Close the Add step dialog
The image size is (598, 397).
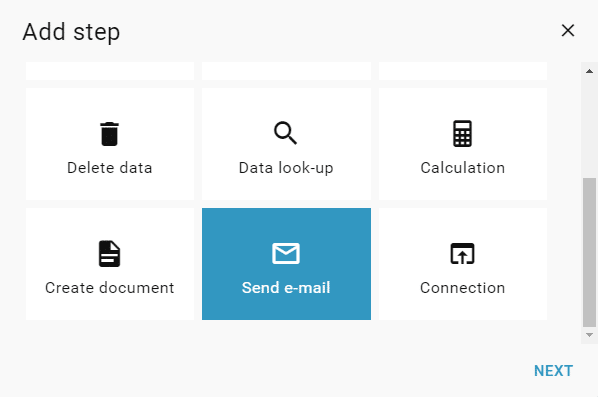[568, 31]
